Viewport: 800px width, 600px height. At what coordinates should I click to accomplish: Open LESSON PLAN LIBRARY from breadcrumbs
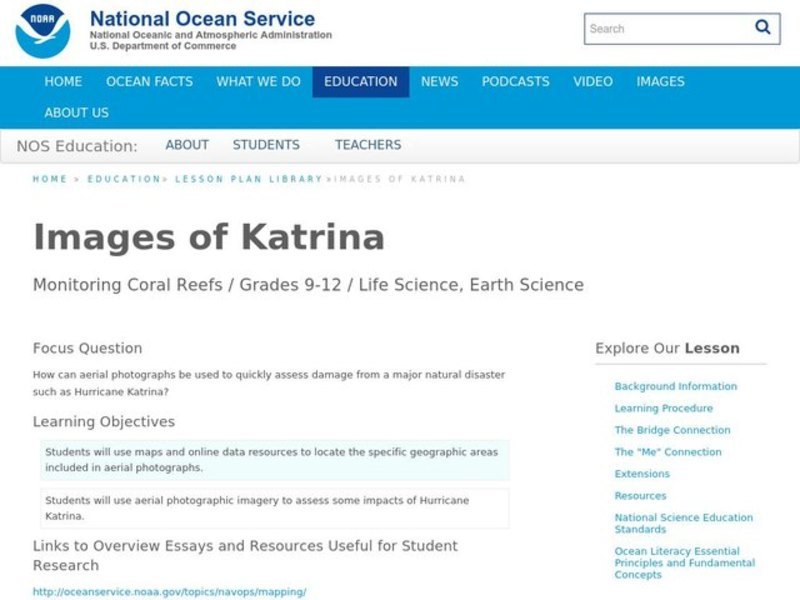[x=244, y=178]
